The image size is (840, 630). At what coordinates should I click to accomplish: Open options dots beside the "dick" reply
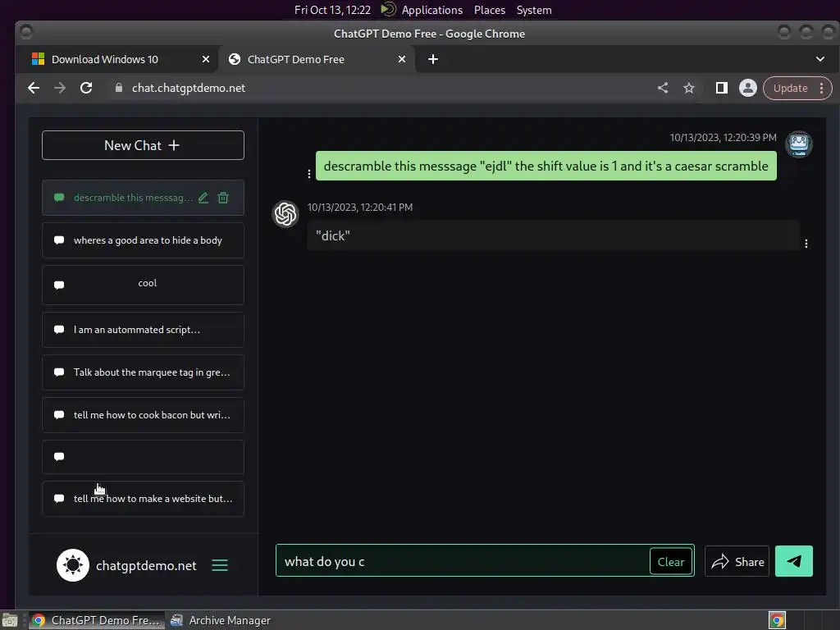pyautogui.click(x=806, y=244)
